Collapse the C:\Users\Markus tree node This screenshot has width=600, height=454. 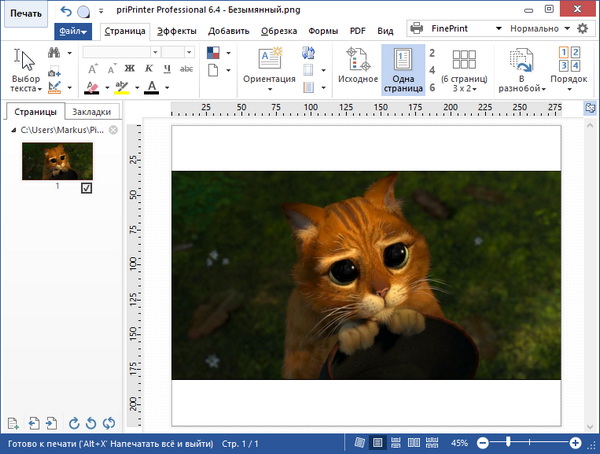[x=14, y=130]
